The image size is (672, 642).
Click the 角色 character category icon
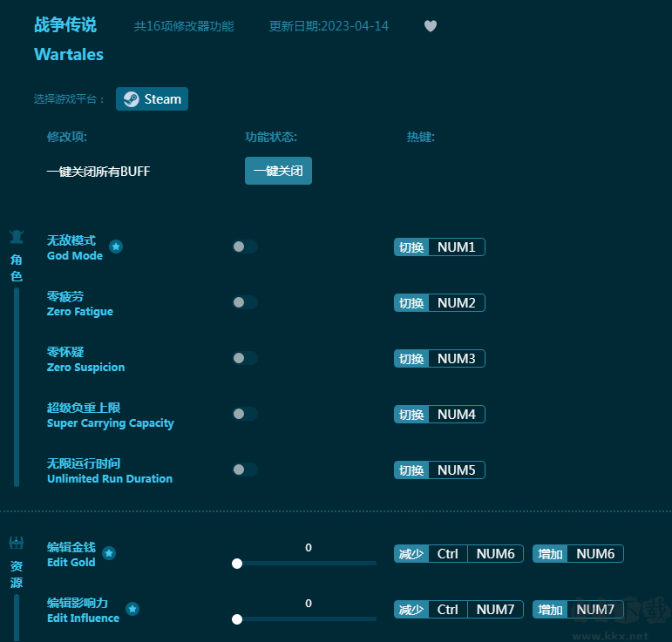(x=17, y=236)
